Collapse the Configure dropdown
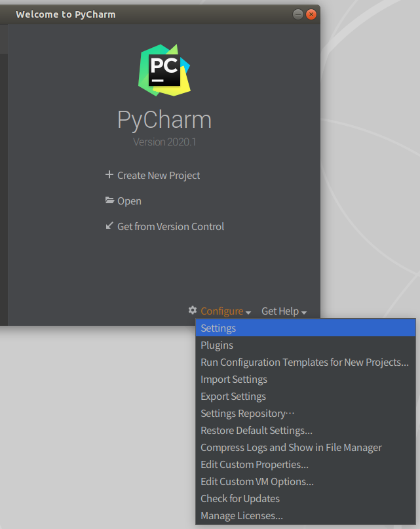420x529 pixels. coord(225,311)
